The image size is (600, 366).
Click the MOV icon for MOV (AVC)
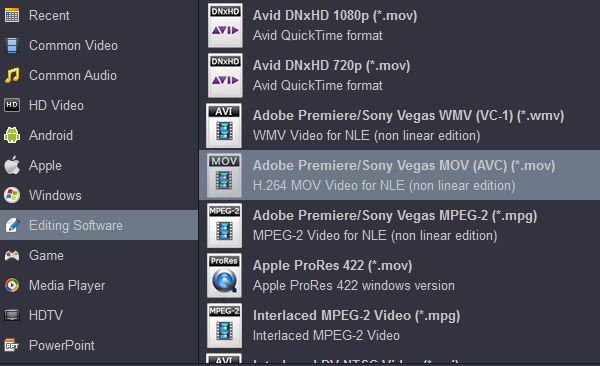(x=224, y=175)
